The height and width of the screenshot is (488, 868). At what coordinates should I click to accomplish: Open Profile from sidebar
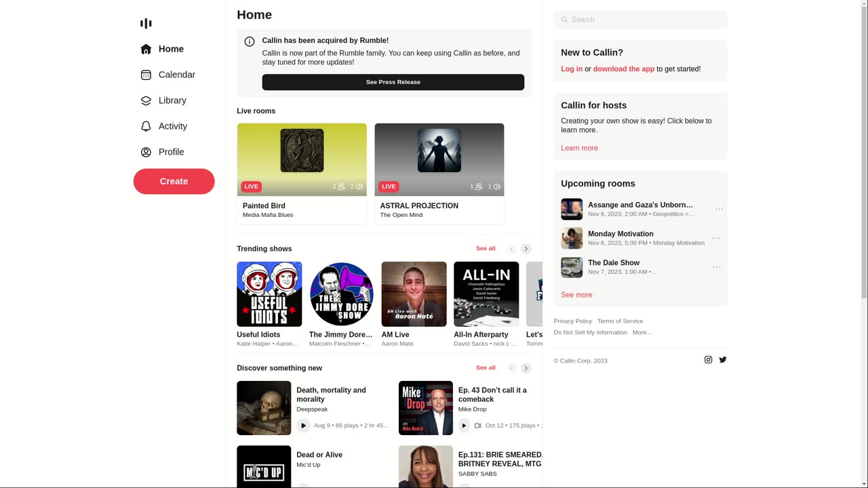(171, 152)
